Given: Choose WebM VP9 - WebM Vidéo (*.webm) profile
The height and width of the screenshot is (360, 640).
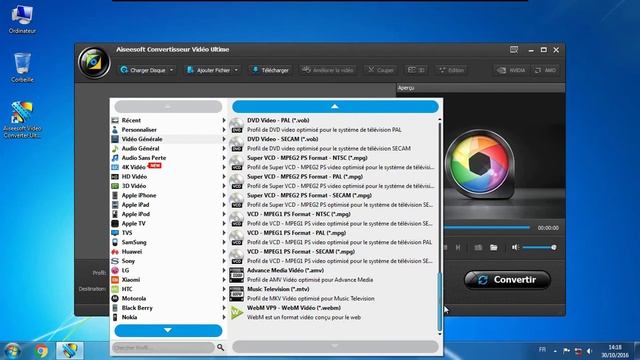Looking at the screenshot, I should pos(332,313).
